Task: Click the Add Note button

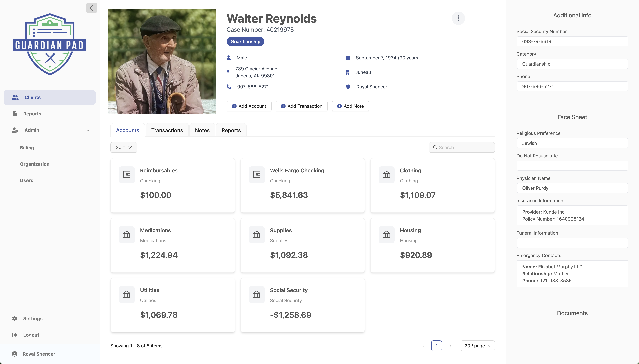Action: click(x=350, y=106)
